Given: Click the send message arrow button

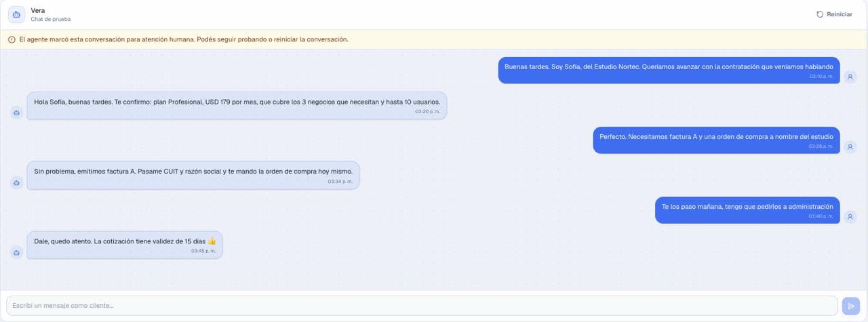Looking at the screenshot, I should (x=850, y=306).
